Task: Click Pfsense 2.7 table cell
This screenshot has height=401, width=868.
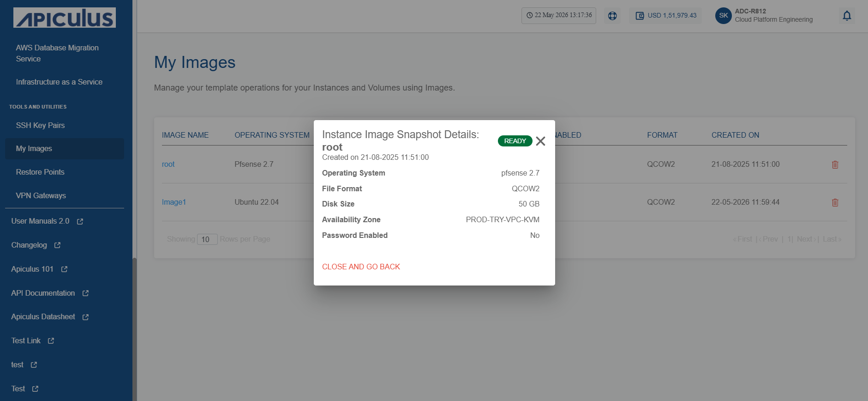Action: click(254, 164)
